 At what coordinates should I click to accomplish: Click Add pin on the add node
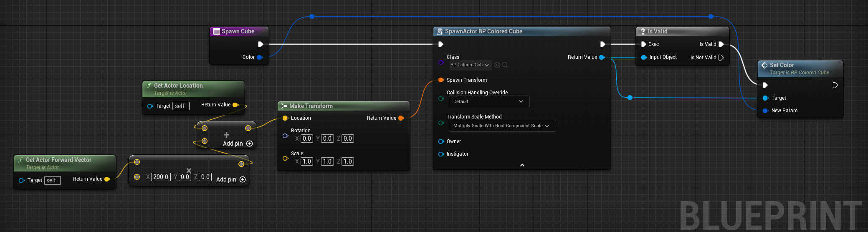(238, 144)
